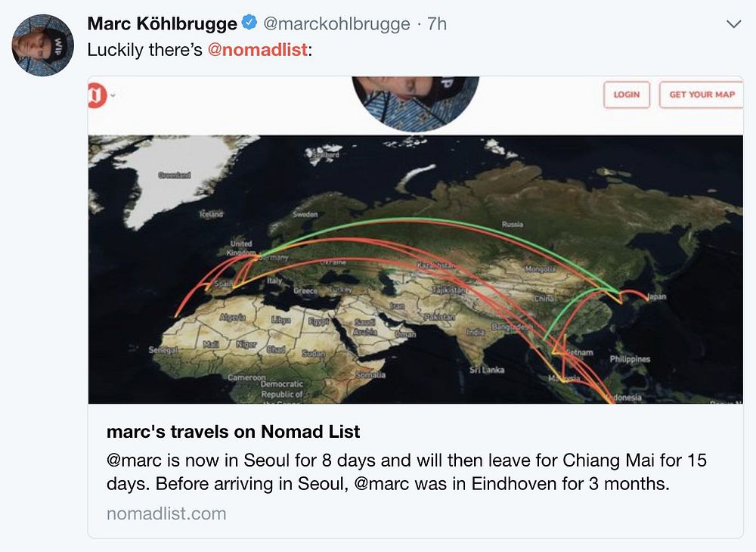This screenshot has width=756, height=552.
Task: Click the circular profile photo above map
Action: coord(415,103)
